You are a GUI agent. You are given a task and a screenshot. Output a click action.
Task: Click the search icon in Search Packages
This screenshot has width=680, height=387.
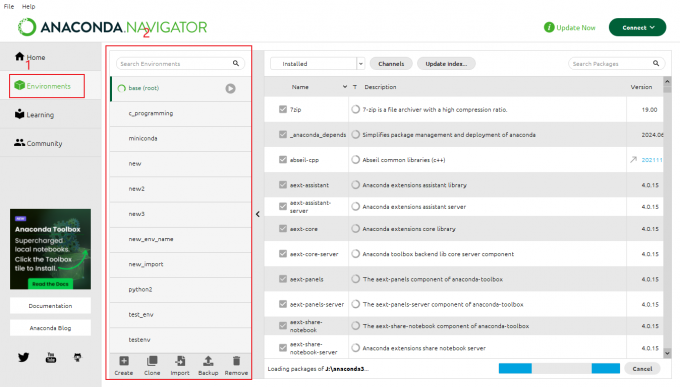[x=656, y=63]
